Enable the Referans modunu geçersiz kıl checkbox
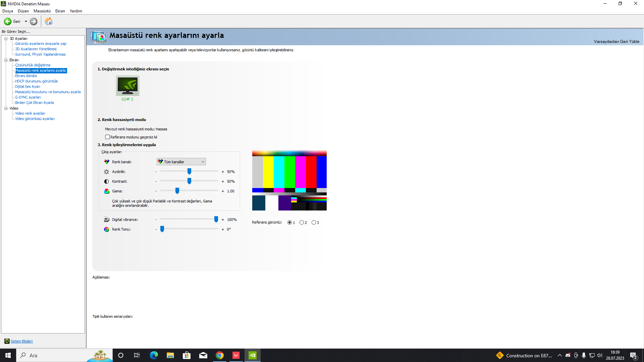The image size is (644, 362). [x=107, y=137]
